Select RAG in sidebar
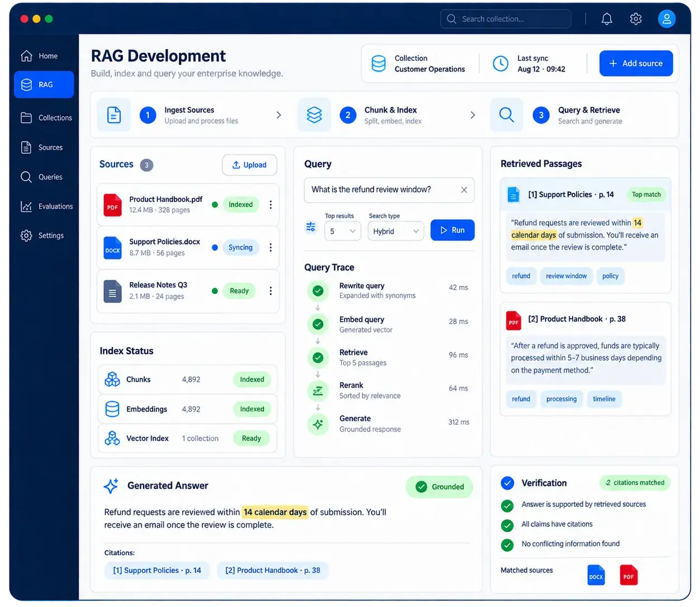This screenshot has height=607, width=700. 44,85
